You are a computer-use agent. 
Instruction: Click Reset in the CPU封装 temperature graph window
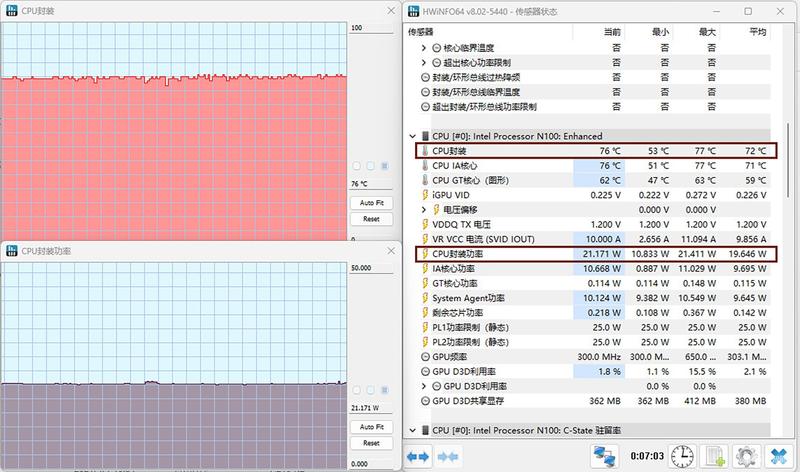(x=371, y=219)
